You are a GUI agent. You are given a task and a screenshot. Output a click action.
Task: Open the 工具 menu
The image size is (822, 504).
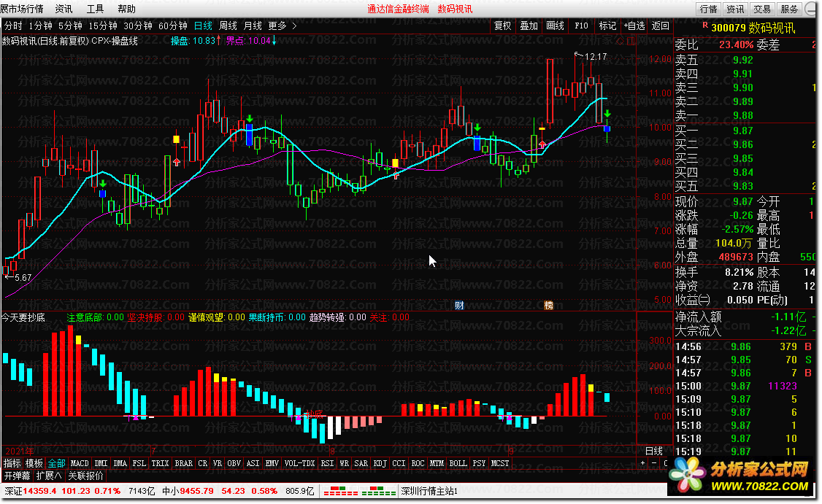(x=95, y=9)
